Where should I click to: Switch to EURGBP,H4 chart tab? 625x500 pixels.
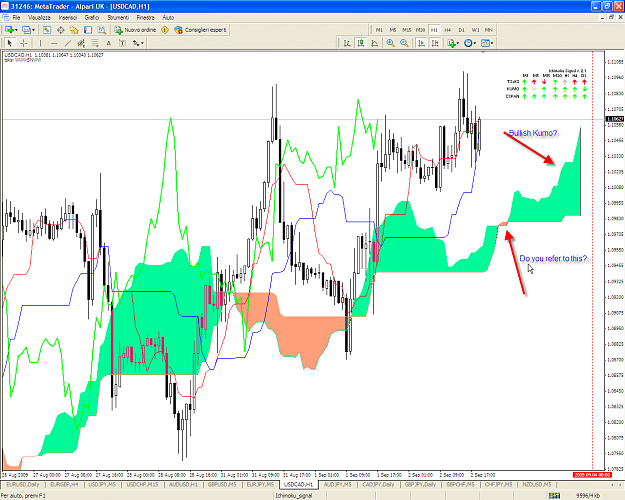click(x=64, y=484)
